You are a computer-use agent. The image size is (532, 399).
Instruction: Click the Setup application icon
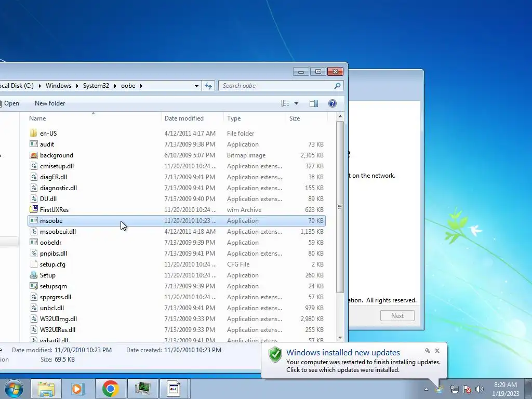pos(34,275)
